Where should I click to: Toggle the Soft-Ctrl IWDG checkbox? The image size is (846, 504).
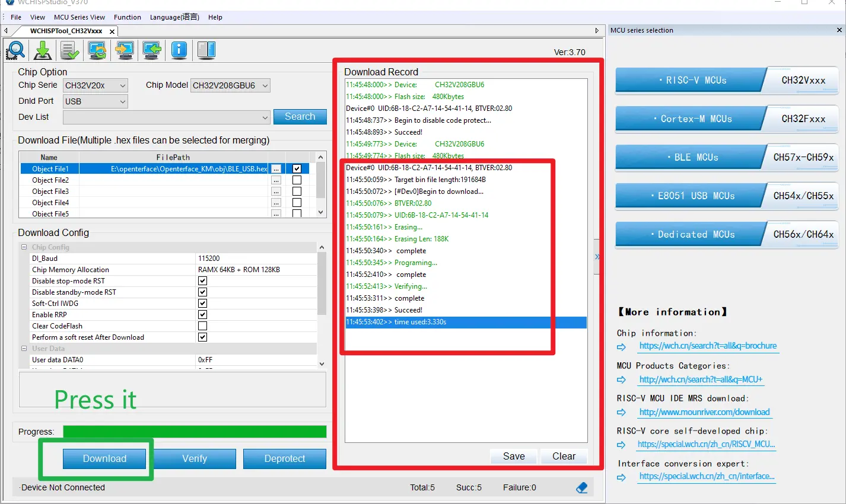(x=202, y=304)
